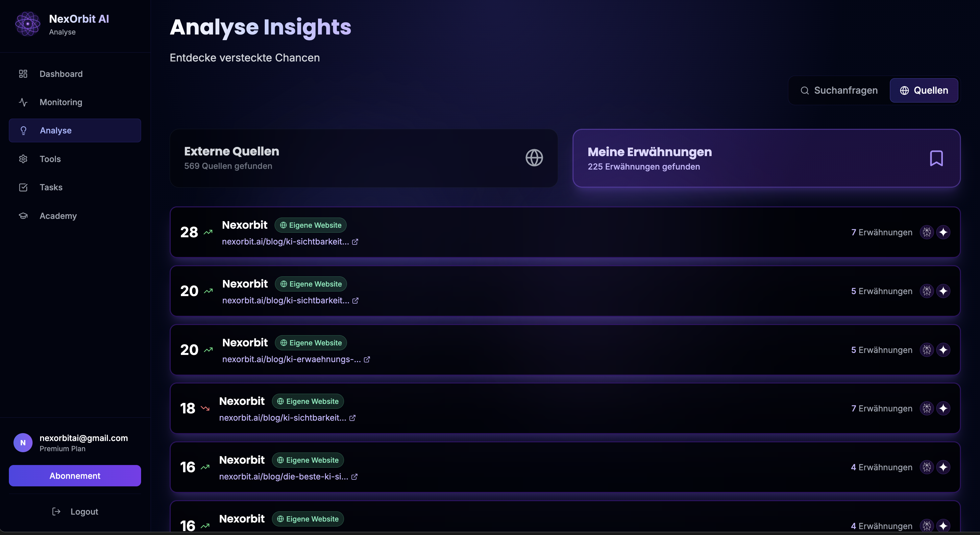Select the Meine Erwähnungen card
This screenshot has width=980, height=535.
[766, 158]
